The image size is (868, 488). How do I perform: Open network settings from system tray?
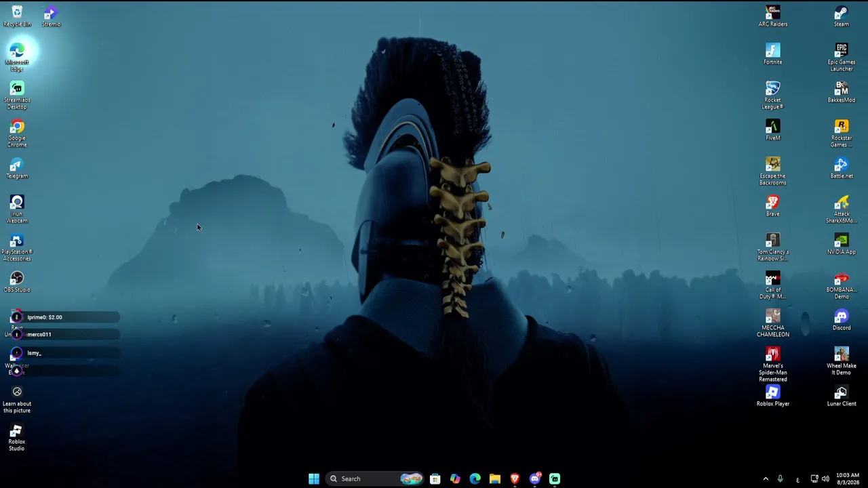(x=814, y=479)
